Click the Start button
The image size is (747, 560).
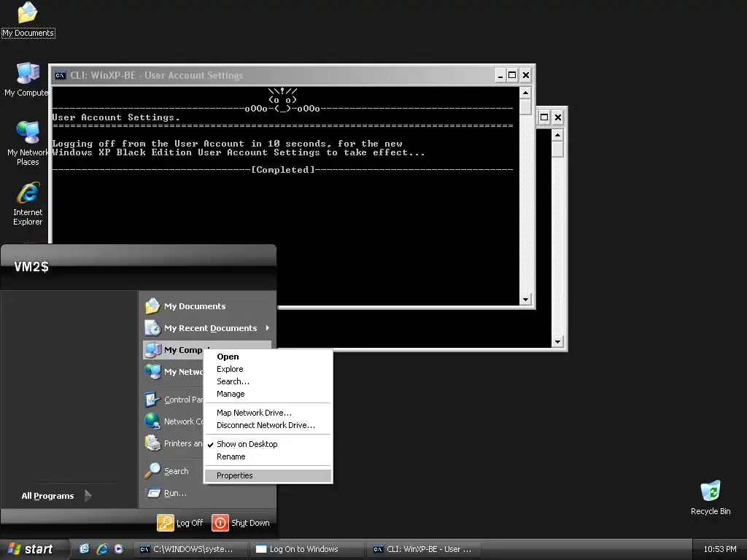pos(31,549)
